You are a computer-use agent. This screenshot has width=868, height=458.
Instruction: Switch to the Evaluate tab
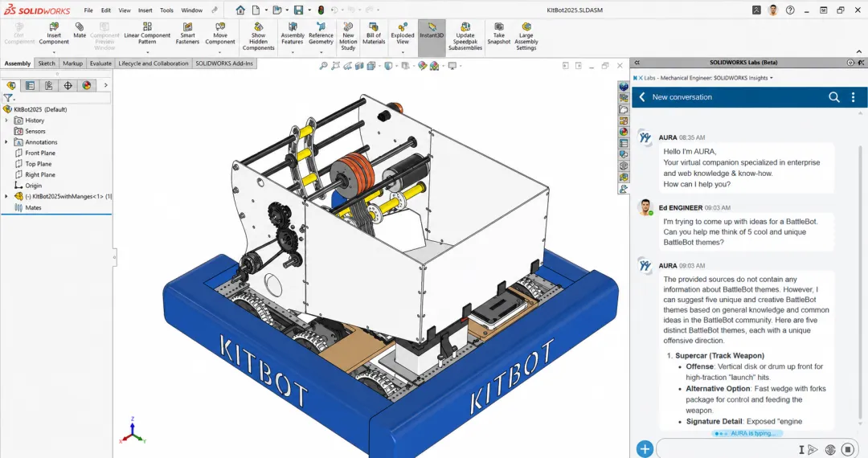click(100, 63)
